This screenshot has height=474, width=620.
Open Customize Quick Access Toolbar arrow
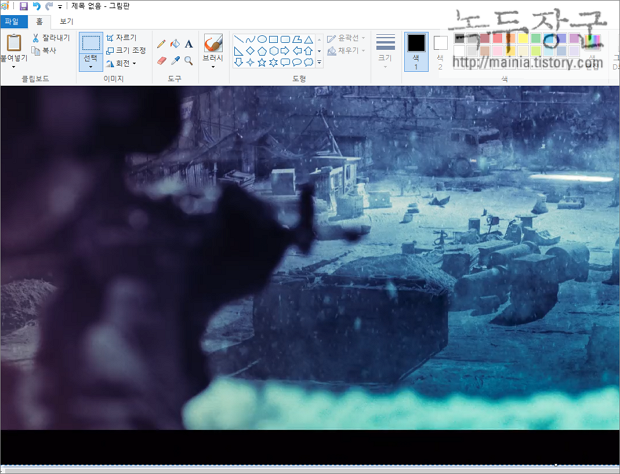point(60,7)
